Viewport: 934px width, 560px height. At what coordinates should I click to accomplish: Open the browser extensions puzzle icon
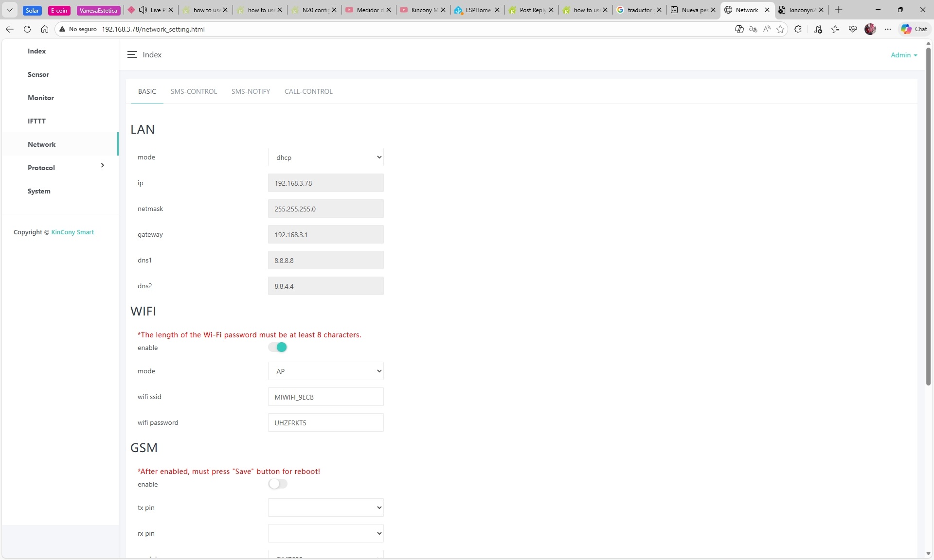[798, 29]
